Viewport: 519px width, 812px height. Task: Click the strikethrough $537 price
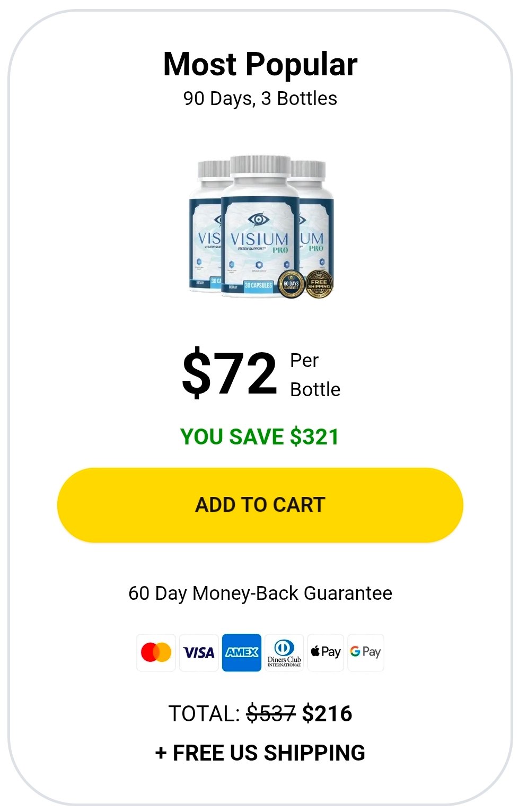(271, 714)
